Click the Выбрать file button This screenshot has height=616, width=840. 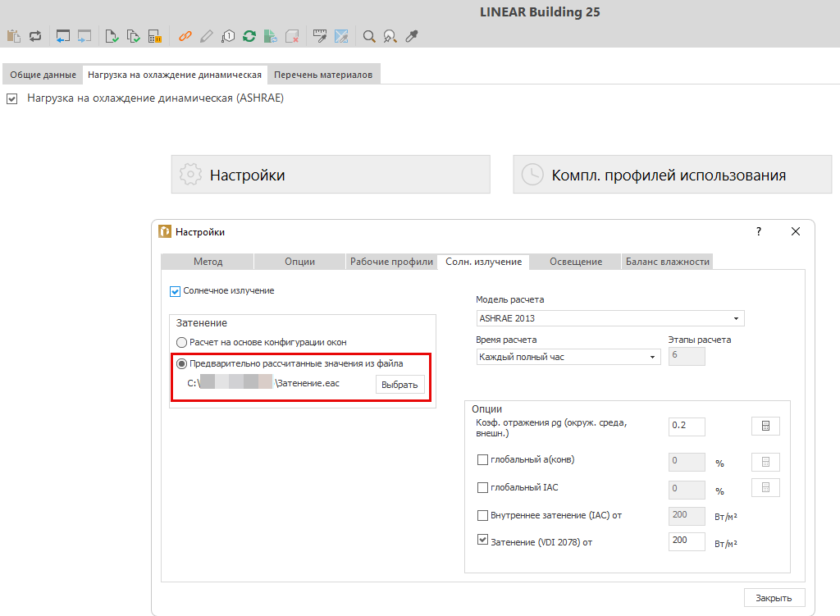[399, 385]
